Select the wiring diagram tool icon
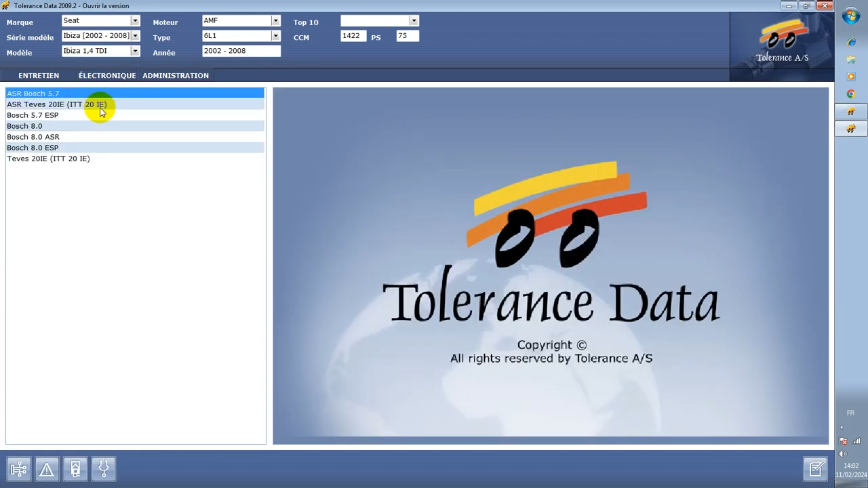Viewport: 868px width, 488px height. pos(18,468)
